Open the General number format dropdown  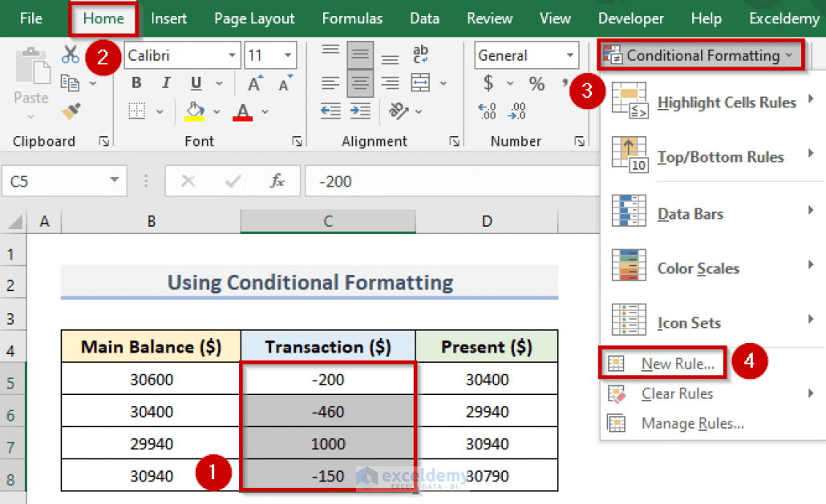571,55
